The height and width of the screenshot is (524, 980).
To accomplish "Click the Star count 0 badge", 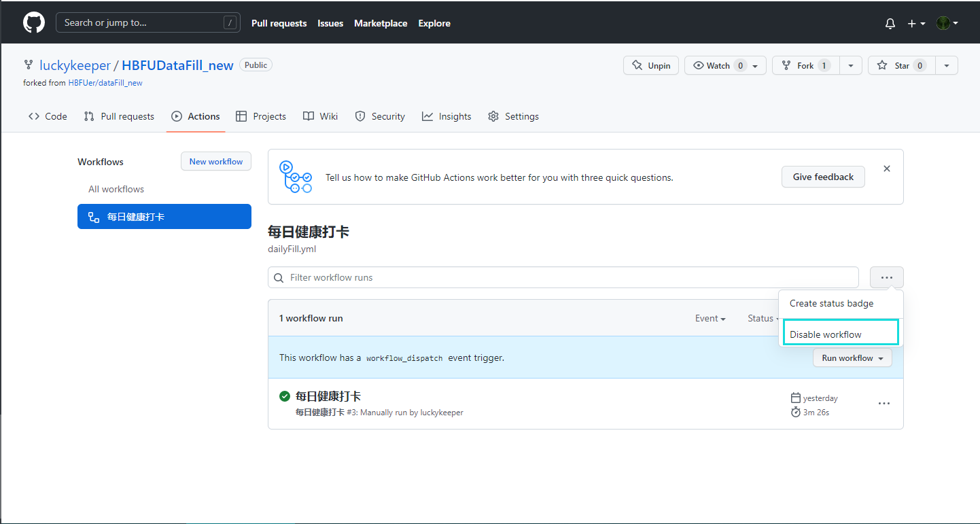I will 920,65.
